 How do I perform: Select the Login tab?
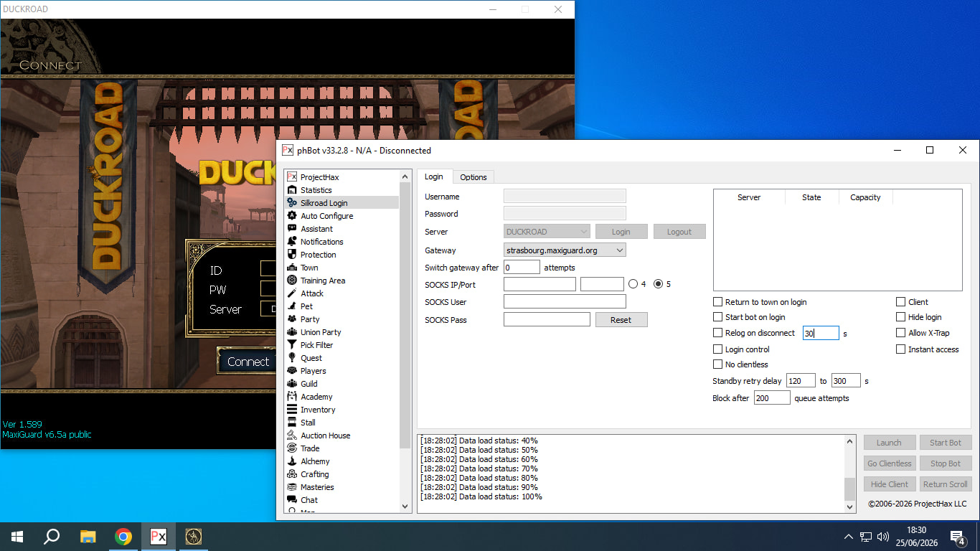click(x=434, y=176)
